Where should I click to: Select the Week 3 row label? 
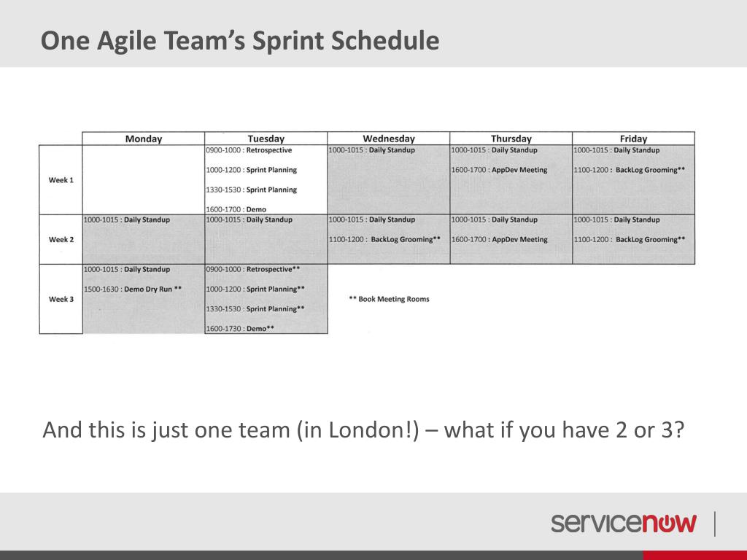point(61,299)
